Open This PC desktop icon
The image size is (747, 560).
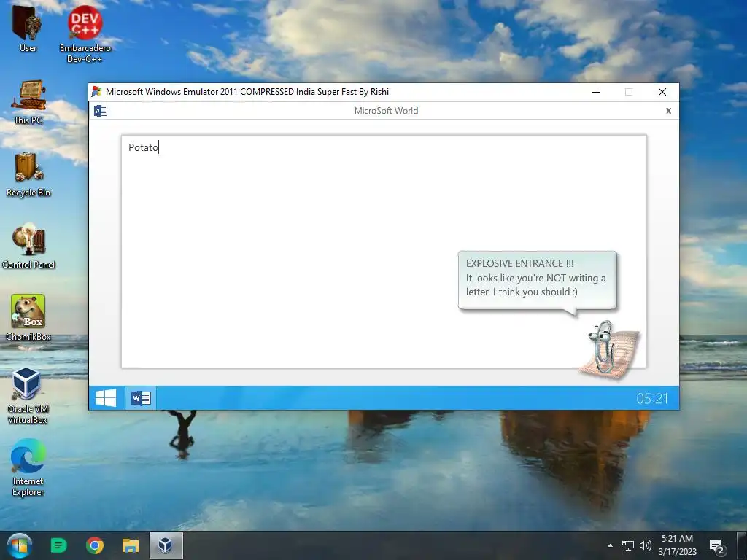(28, 102)
